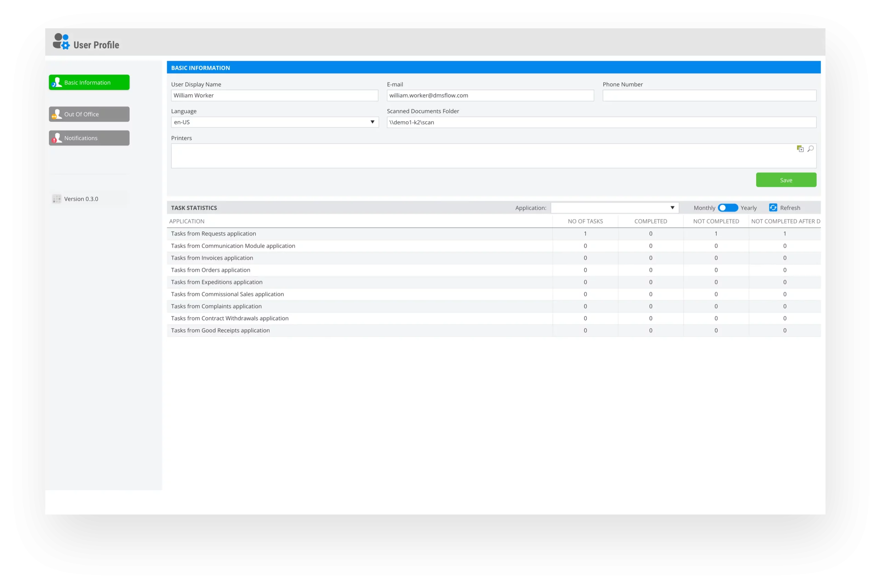The image size is (882, 588).
Task: Click the printer search magnifier icon
Action: [x=810, y=149]
